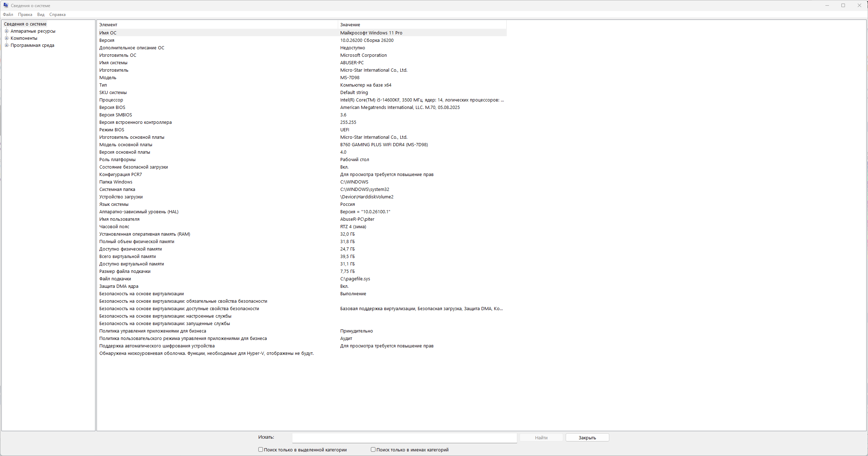This screenshot has width=868, height=456.
Task: Minimize the Сведения о системе window
Action: click(x=827, y=5)
